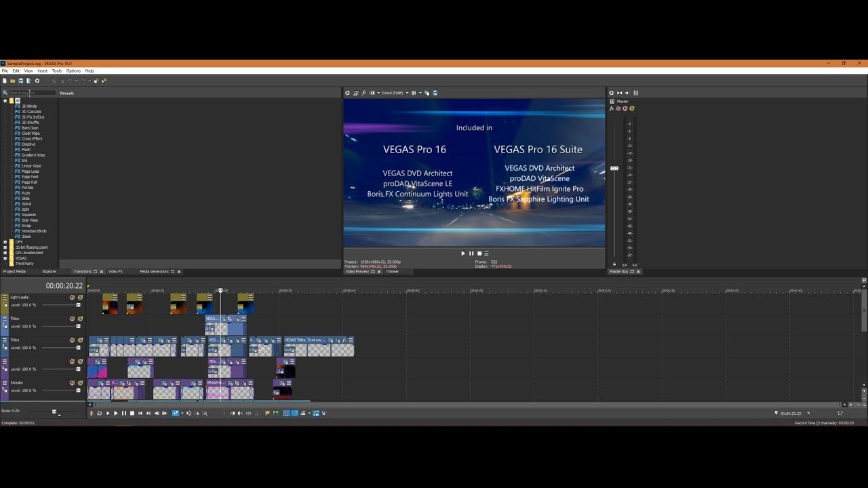Solo the Light Leaks track
The image size is (868, 488).
click(x=80, y=298)
